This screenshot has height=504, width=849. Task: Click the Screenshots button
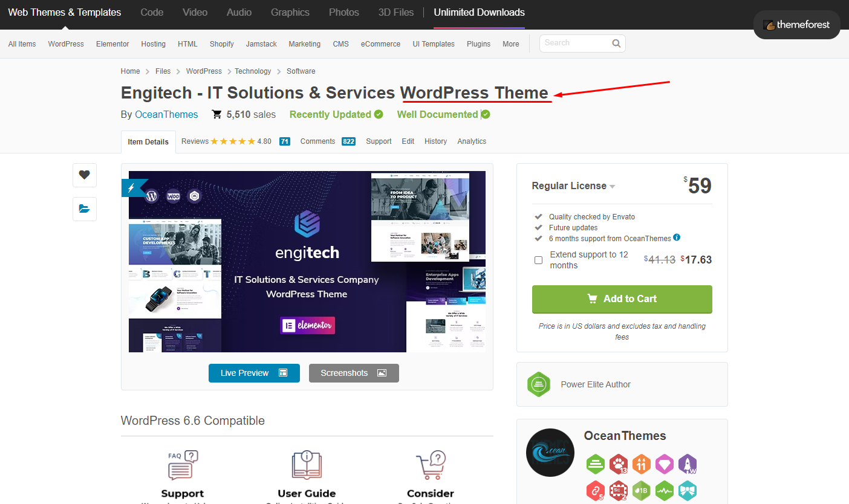coord(354,373)
